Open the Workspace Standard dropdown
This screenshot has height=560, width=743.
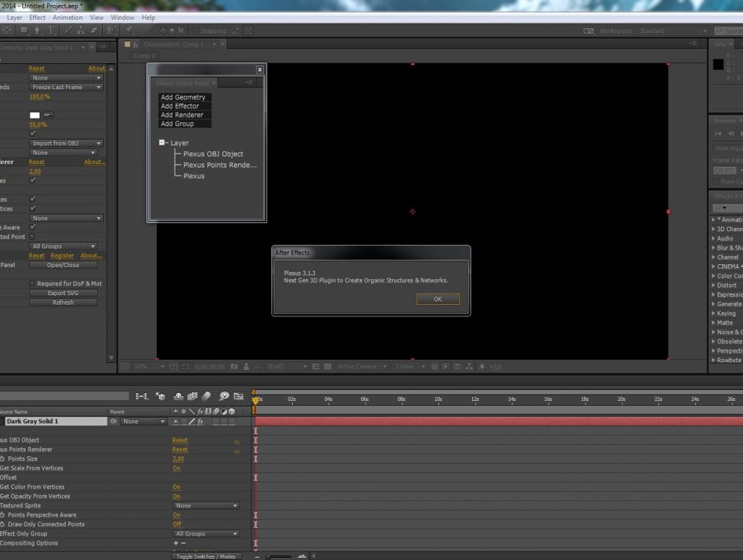672,31
